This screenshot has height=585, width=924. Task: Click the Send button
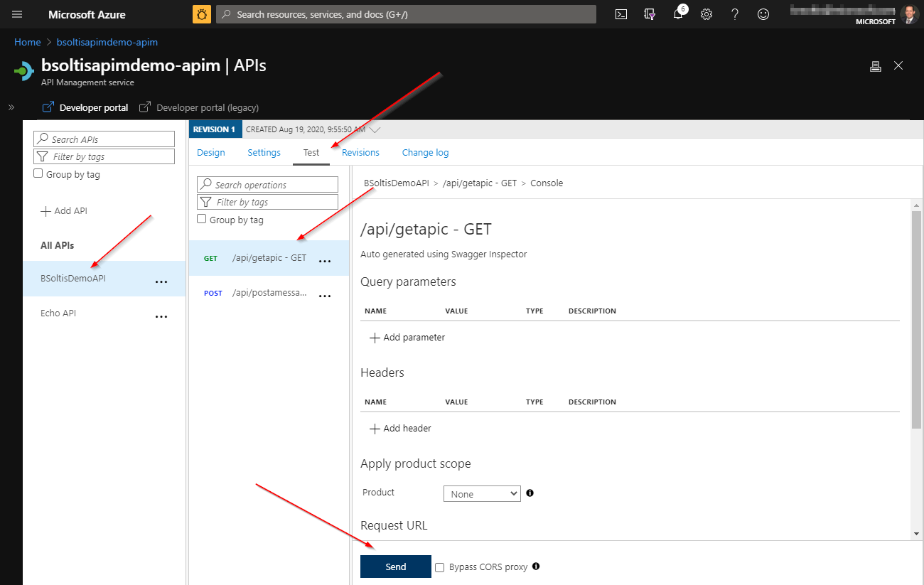(x=395, y=567)
